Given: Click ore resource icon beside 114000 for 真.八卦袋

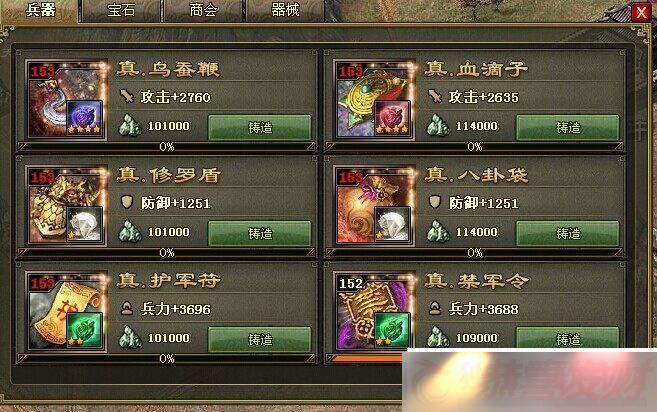Looking at the screenshot, I should pyautogui.click(x=438, y=231).
